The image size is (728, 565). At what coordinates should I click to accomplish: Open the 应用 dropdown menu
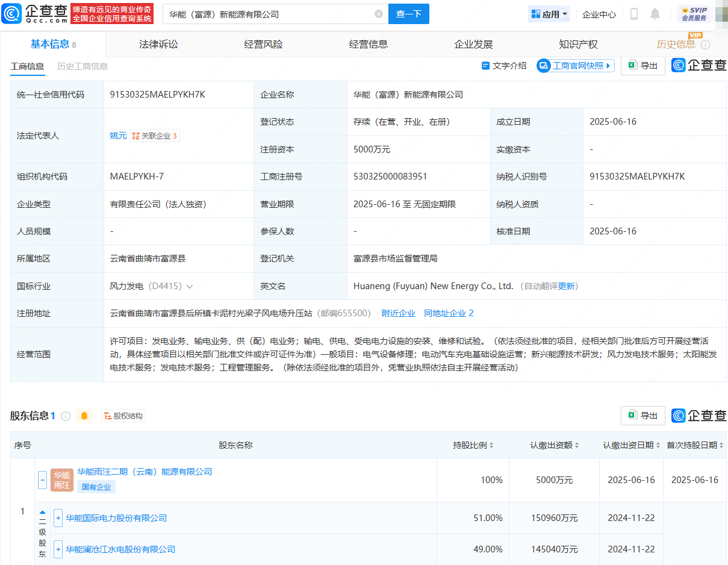tap(549, 13)
